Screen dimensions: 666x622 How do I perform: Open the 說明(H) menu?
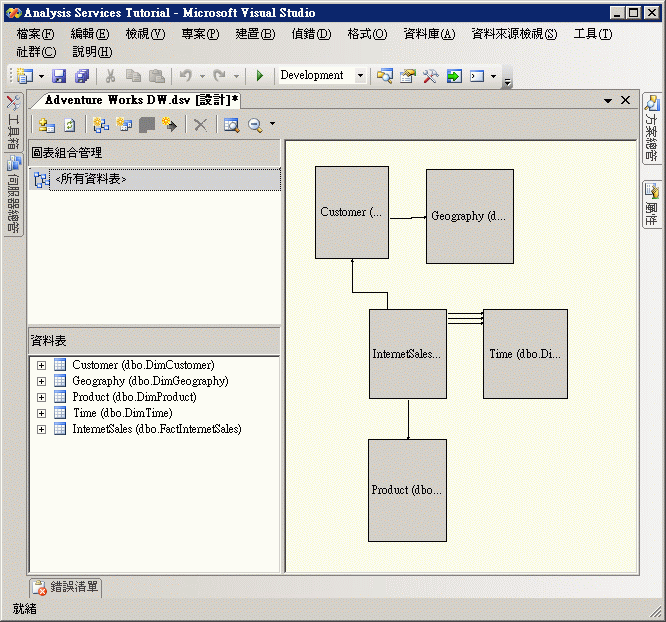pyautogui.click(x=92, y=52)
